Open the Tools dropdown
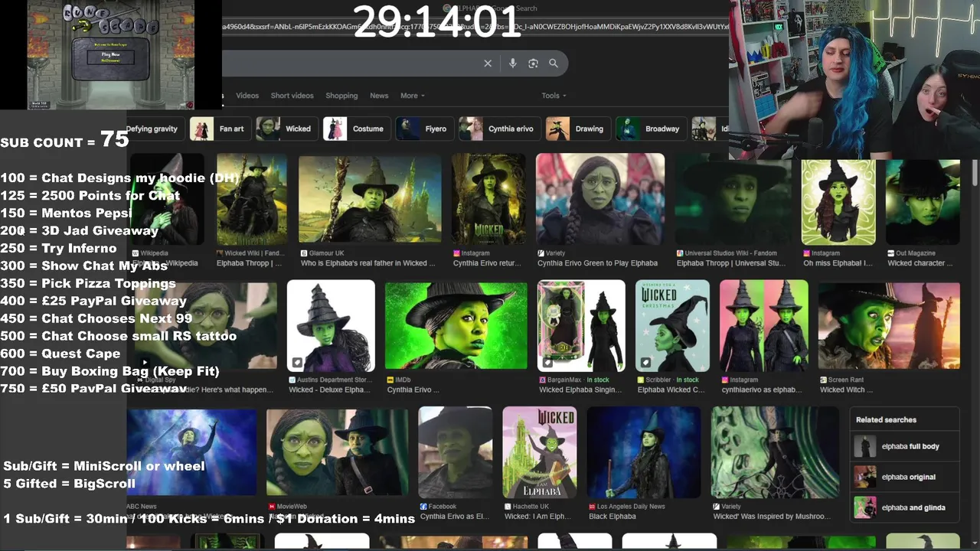 click(x=554, y=96)
